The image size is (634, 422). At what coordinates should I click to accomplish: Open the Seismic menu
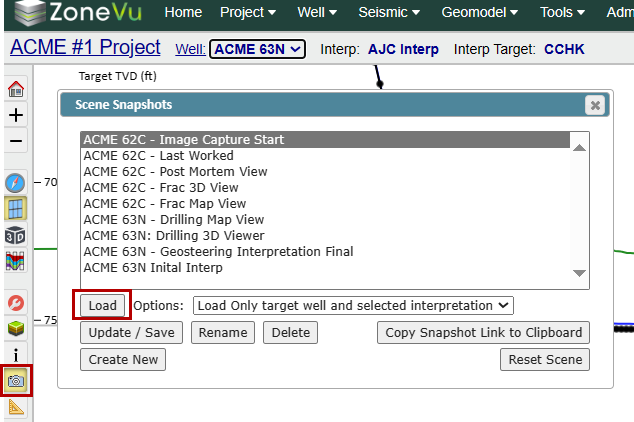pyautogui.click(x=389, y=13)
